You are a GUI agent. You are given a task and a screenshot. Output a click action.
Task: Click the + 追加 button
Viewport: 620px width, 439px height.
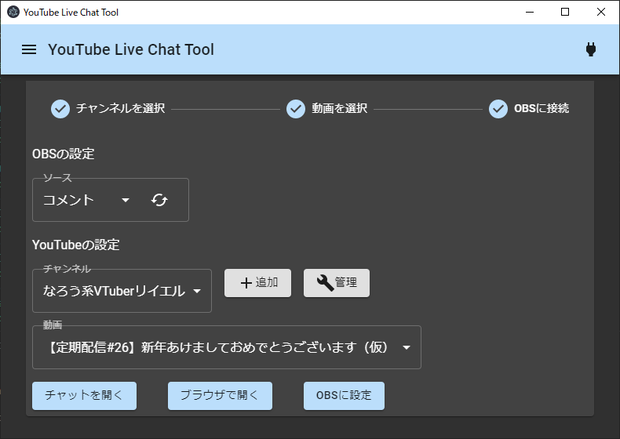(x=258, y=283)
